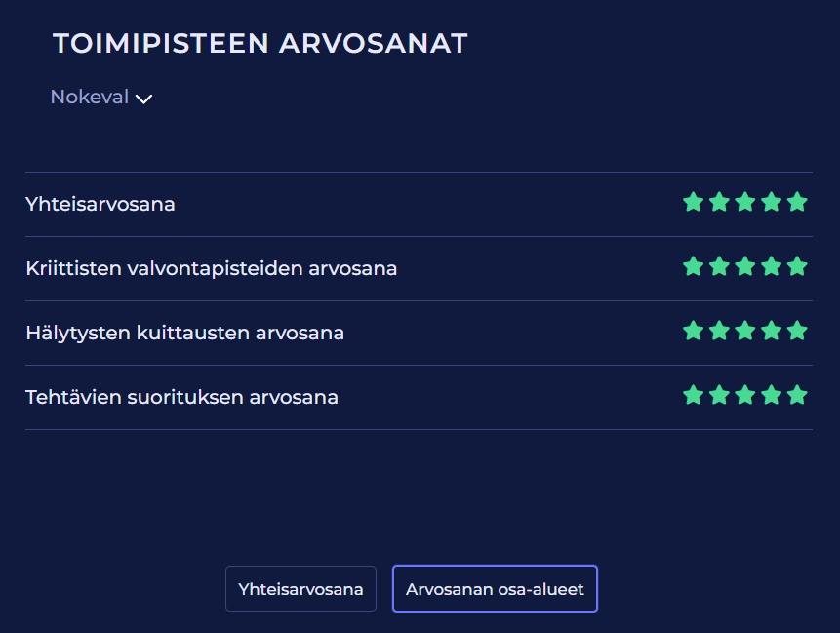Click first star of Tehtävien suorituksen arvosana
This screenshot has width=840, height=633.
[693, 395]
